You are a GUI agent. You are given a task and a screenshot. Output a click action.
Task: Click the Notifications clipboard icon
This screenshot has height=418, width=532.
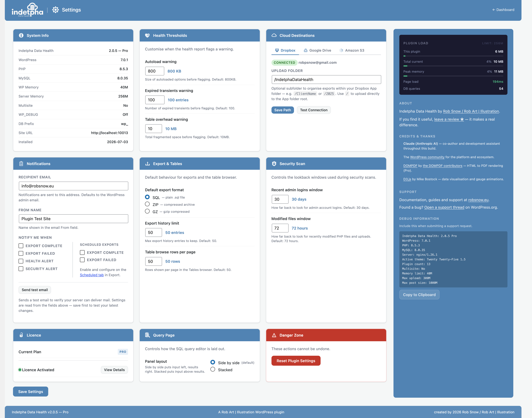pos(21,164)
